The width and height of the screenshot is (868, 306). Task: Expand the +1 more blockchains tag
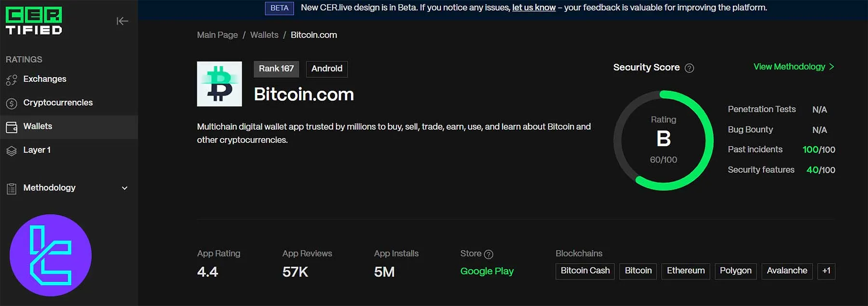[826, 271]
